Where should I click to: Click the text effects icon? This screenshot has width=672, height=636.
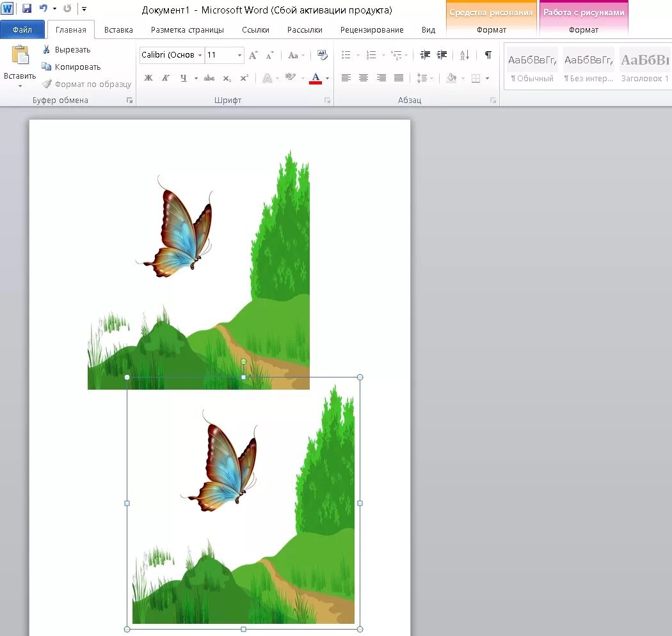click(x=268, y=78)
